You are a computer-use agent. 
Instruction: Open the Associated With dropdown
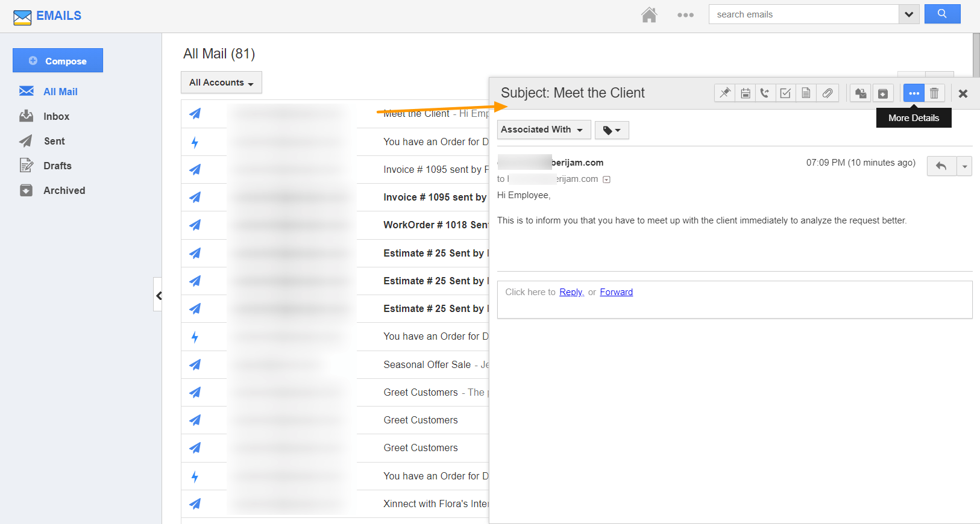(544, 129)
